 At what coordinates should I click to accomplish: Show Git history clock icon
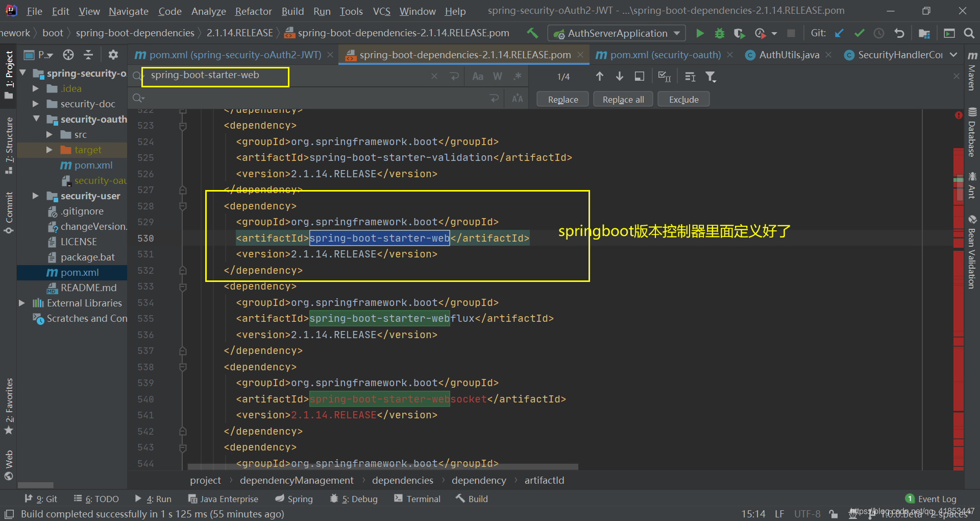(x=879, y=33)
